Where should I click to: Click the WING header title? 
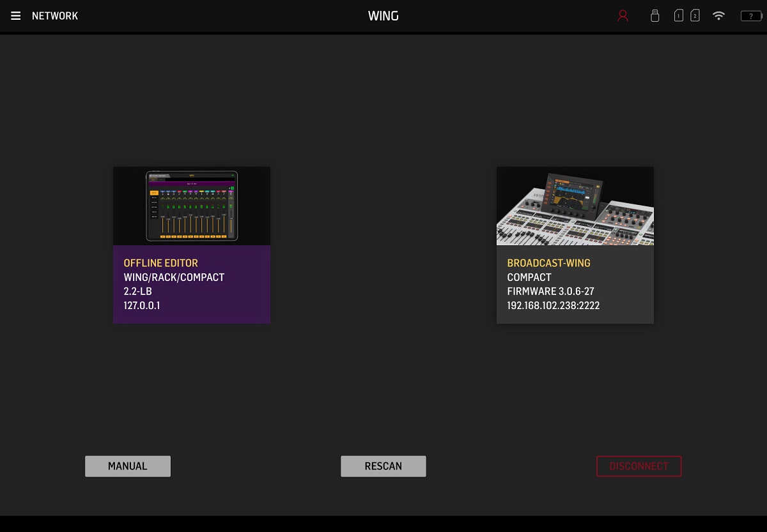point(383,16)
